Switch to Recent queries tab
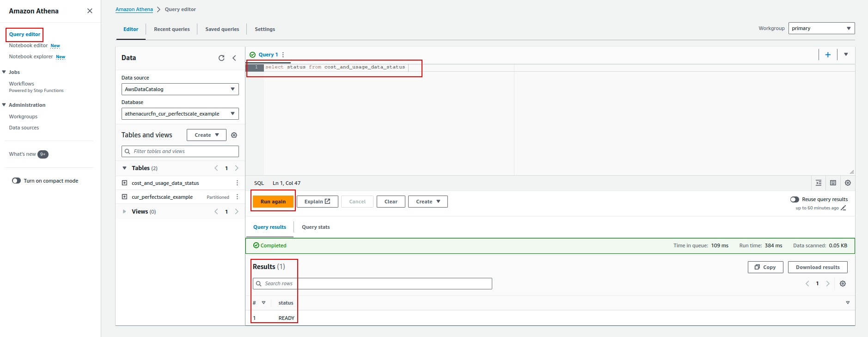This screenshot has height=337, width=868. (171, 29)
